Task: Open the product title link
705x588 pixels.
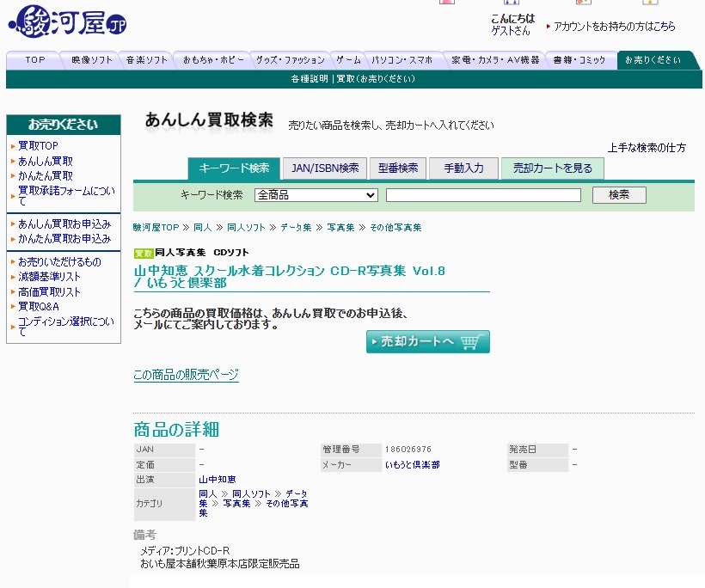Action: [290, 277]
